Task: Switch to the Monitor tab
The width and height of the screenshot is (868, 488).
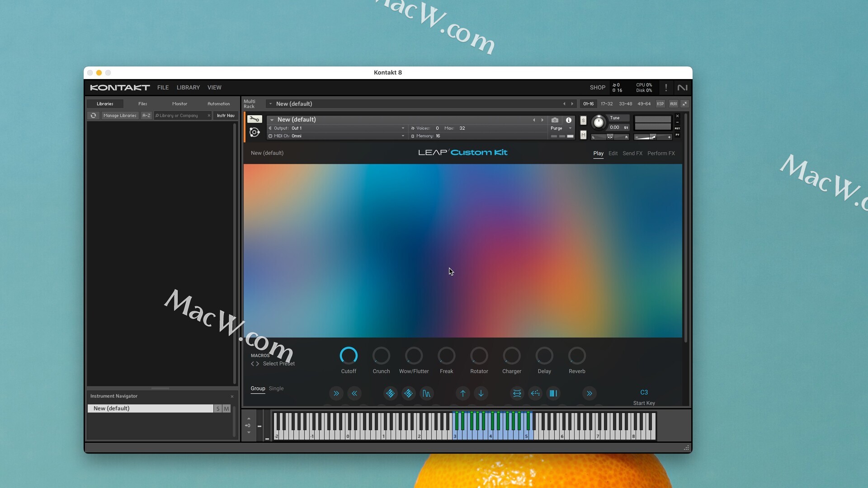Action: tap(179, 104)
